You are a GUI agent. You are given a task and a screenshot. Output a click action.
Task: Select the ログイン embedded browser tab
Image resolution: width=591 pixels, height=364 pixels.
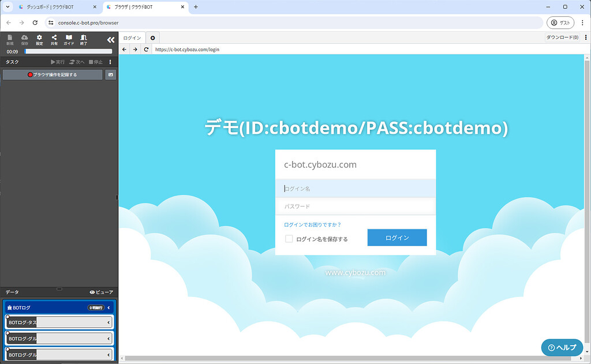132,38
